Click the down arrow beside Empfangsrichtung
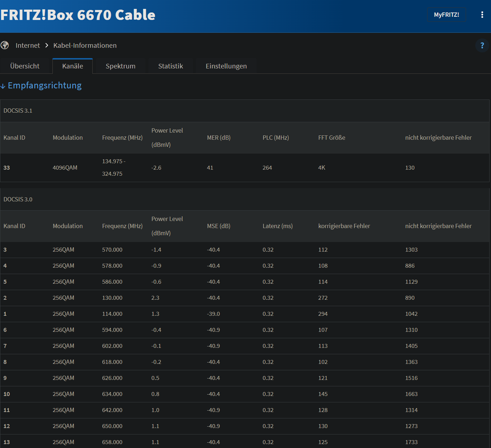The height and width of the screenshot is (448, 491). point(3,86)
